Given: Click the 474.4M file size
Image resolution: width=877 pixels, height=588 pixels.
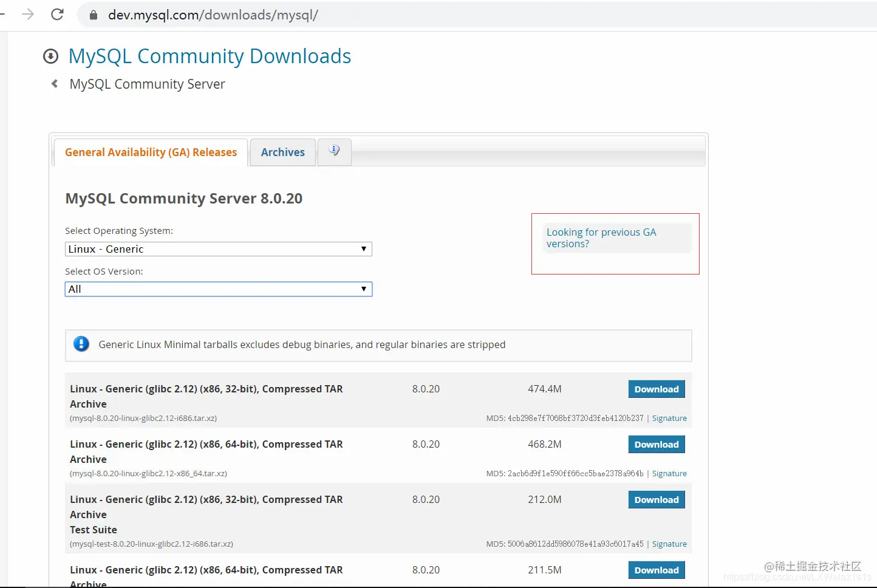Looking at the screenshot, I should coord(545,389).
